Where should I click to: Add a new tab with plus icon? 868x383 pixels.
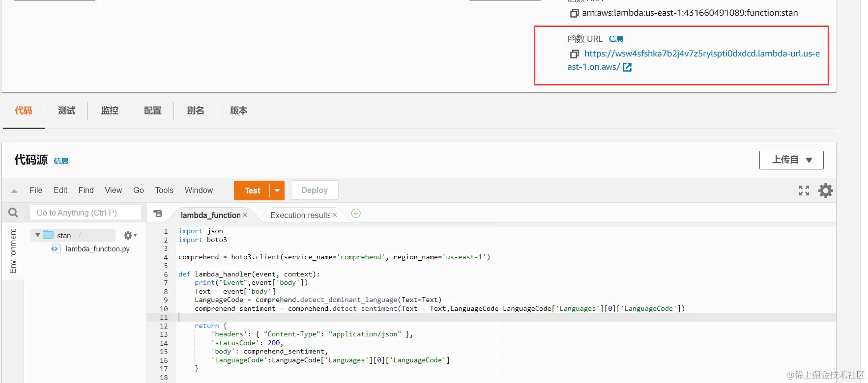click(356, 214)
